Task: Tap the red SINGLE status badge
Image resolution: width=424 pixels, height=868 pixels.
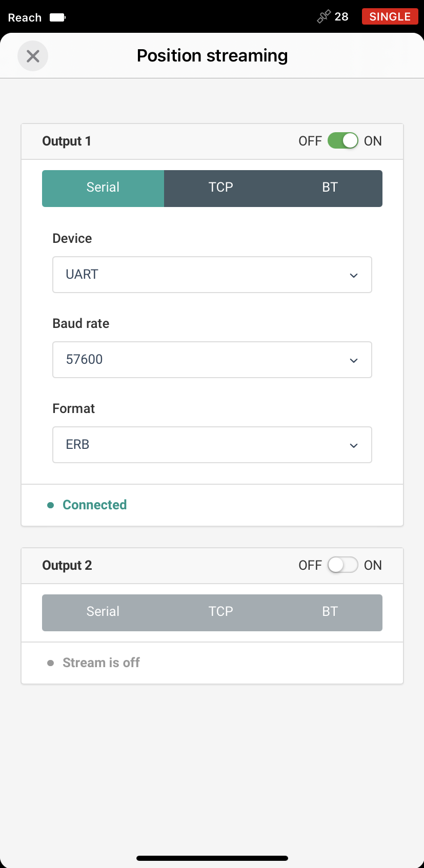Action: coord(390,16)
